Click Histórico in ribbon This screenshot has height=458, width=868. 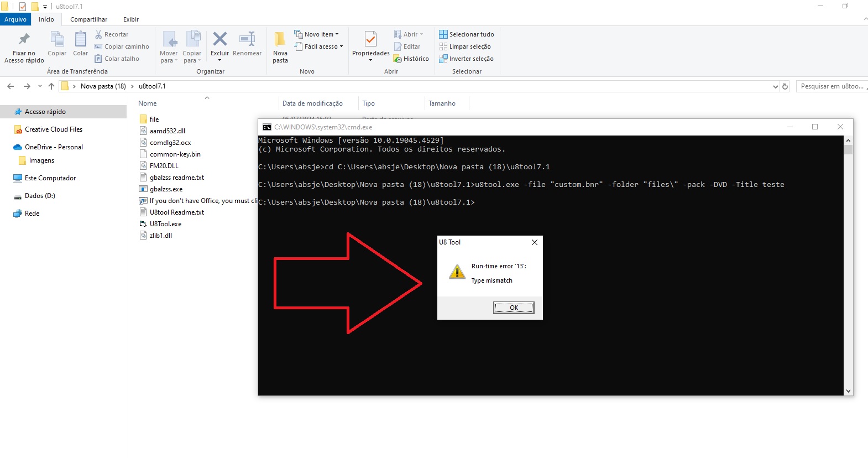tap(411, 59)
